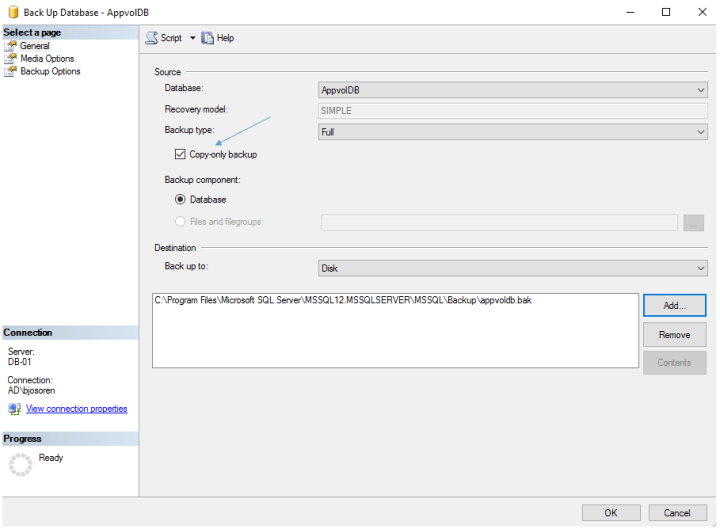Open the Script dropdown arrow

tap(193, 38)
